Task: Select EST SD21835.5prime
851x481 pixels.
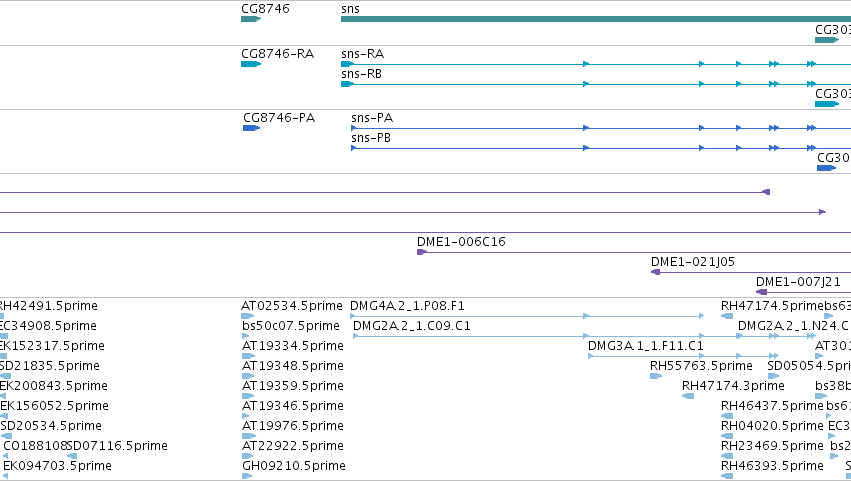Action: tap(50, 366)
